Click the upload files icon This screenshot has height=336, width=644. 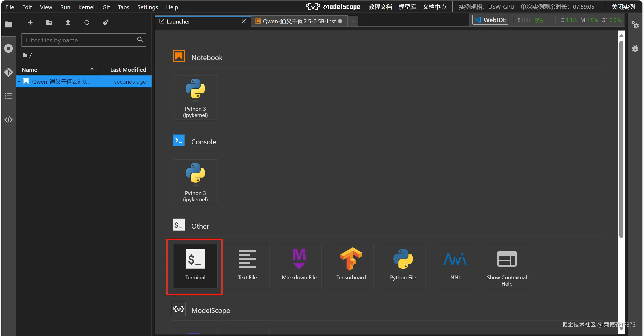[x=68, y=23]
